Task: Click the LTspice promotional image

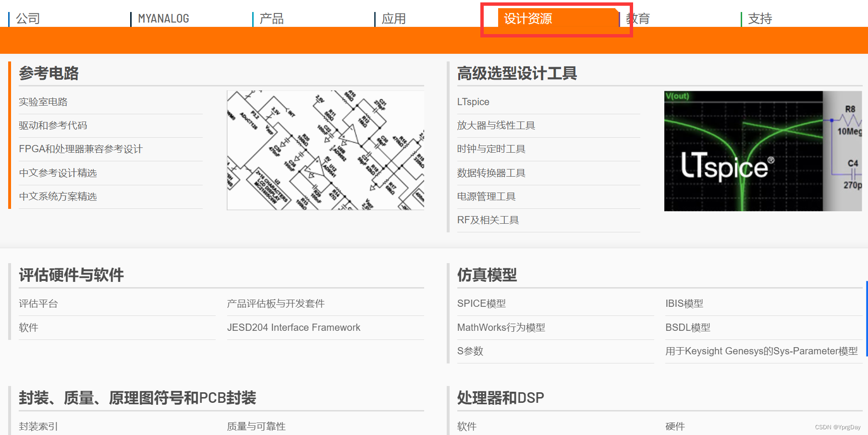Action: [761, 151]
